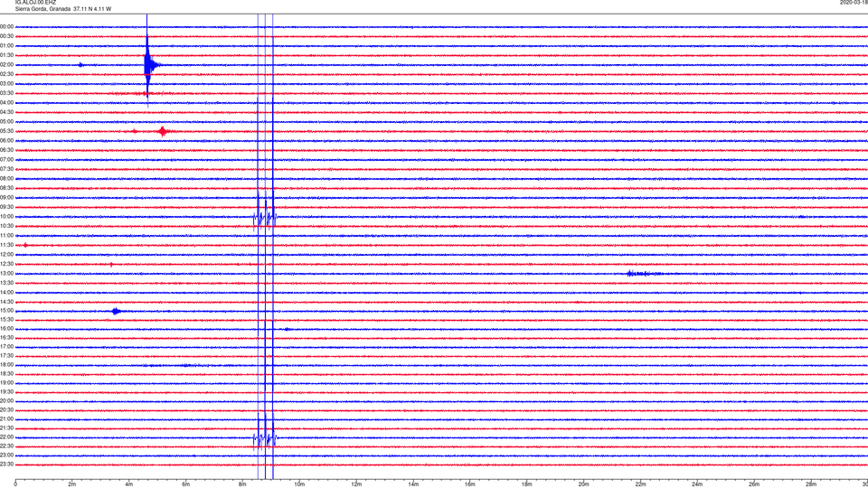Click the 4m axis tick label
The height and width of the screenshot is (488, 868).
[129, 484]
